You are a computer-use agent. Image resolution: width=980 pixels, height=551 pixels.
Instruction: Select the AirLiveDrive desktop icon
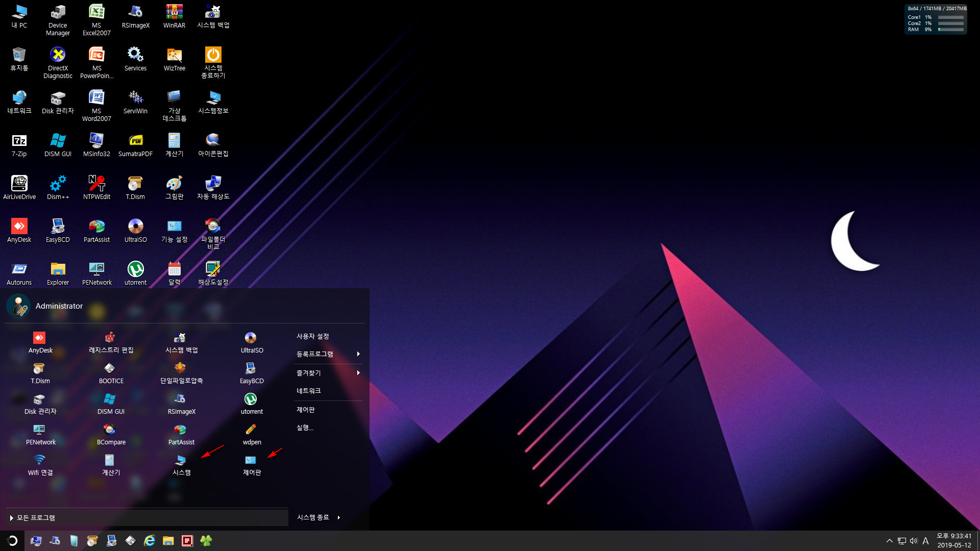19,188
